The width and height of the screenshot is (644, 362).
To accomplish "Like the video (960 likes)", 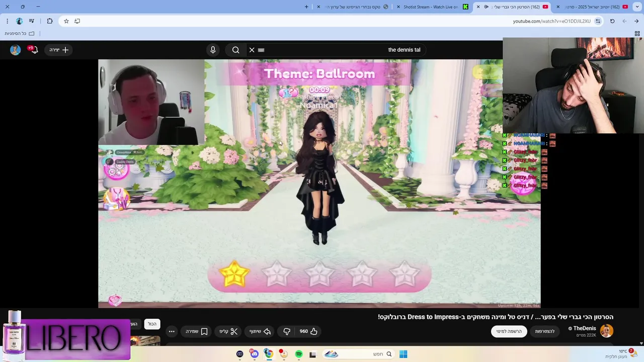I will (x=308, y=331).
